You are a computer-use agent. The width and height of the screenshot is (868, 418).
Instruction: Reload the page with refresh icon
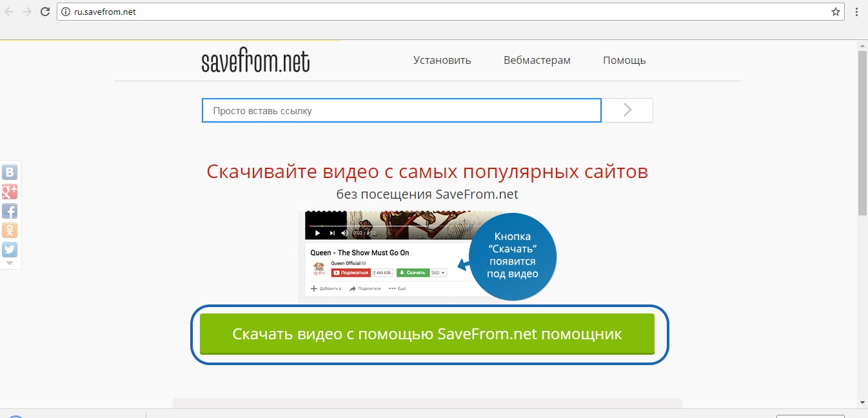tap(44, 12)
